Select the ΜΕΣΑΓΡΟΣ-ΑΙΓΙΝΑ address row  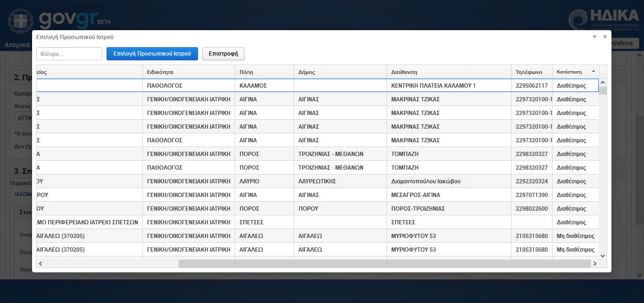(415, 195)
